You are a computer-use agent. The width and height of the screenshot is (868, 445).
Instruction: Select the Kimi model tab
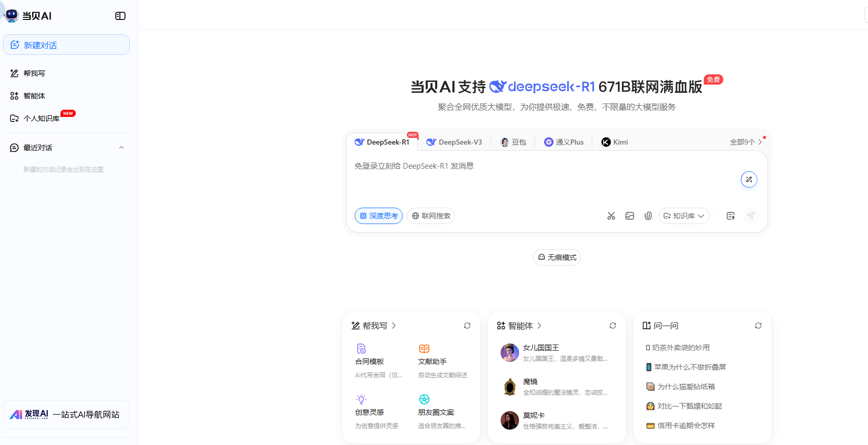[615, 142]
